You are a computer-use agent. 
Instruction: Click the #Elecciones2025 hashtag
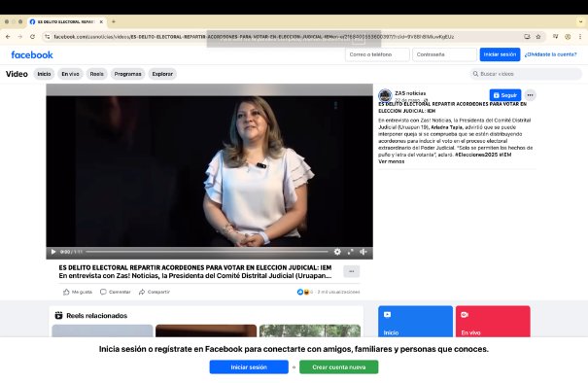476,155
